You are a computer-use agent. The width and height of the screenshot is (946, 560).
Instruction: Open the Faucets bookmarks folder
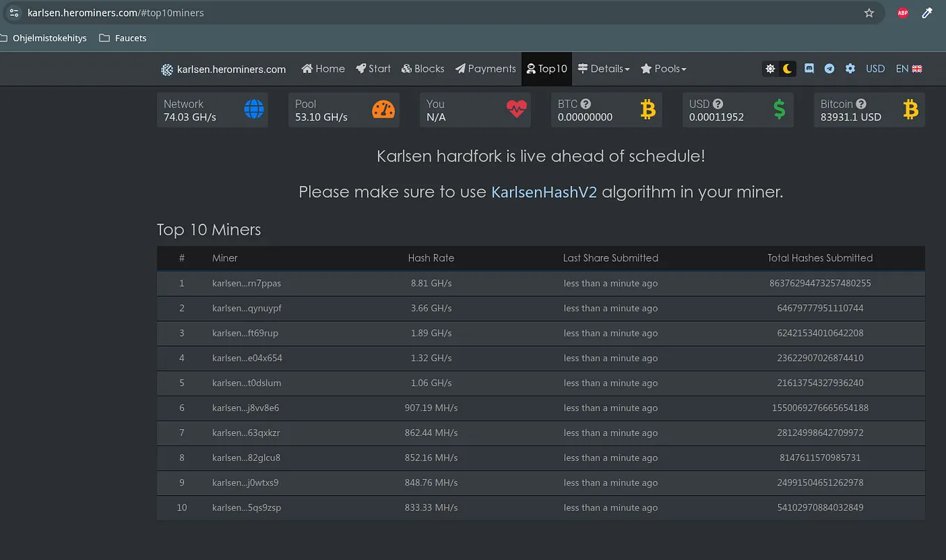[123, 38]
